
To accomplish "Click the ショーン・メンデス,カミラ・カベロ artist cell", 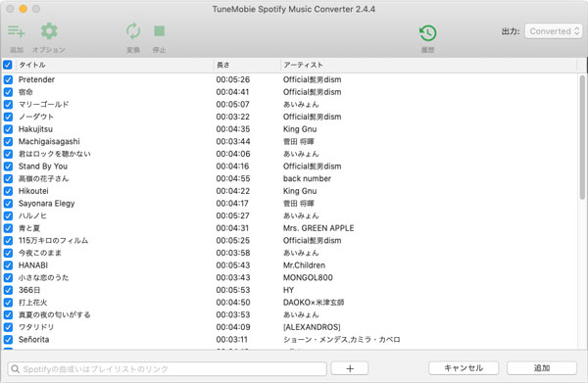I will pos(342,339).
